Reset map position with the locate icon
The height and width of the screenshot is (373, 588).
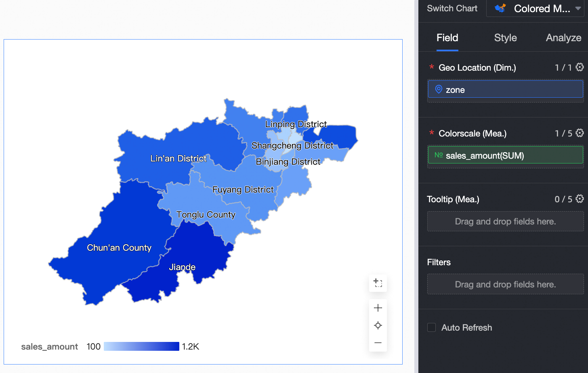(378, 325)
